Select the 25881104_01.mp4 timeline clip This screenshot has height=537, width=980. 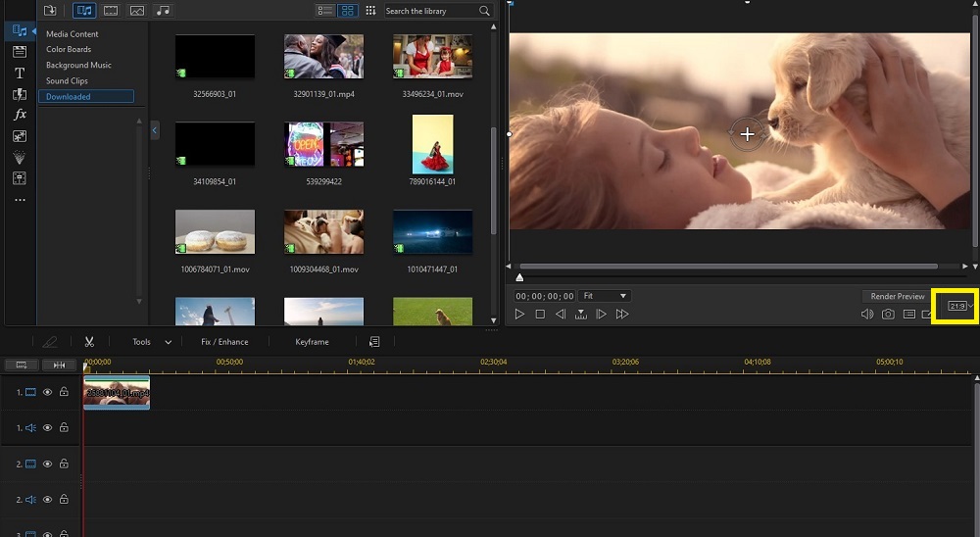tap(117, 393)
